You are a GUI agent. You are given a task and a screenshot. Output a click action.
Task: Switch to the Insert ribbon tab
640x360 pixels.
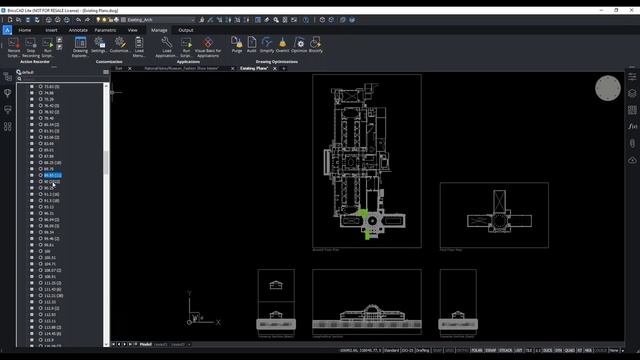pyautogui.click(x=51, y=30)
